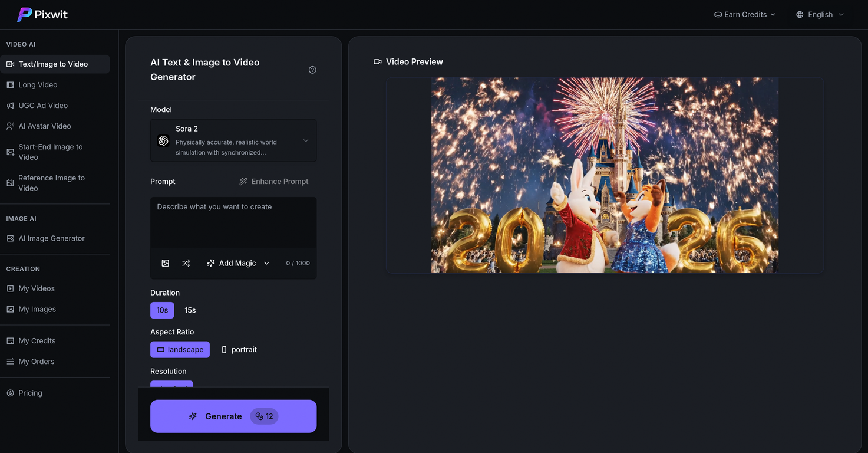Click the Start-End Image to Video icon
This screenshot has width=868, height=453.
pos(10,152)
